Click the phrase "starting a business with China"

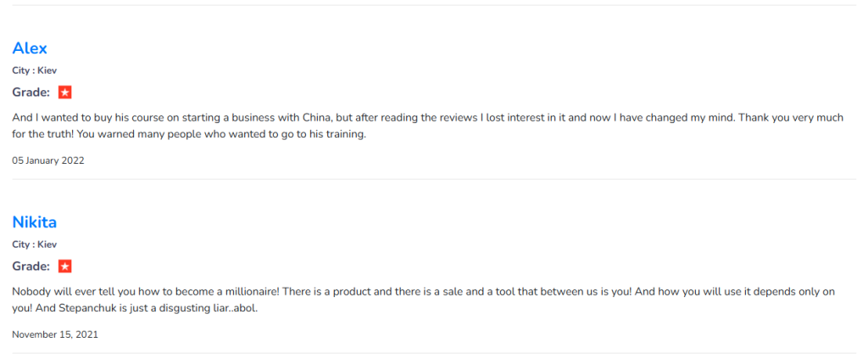(x=257, y=118)
